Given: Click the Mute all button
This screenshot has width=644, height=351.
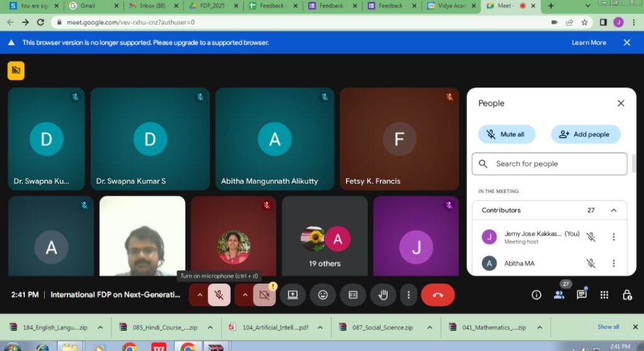Looking at the screenshot, I should pos(506,134).
